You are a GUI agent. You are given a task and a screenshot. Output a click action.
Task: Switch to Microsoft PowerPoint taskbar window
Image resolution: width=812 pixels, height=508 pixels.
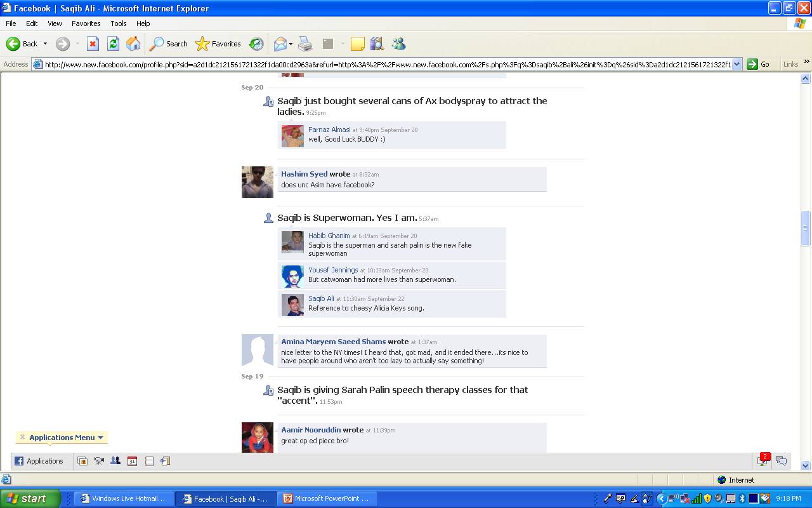(x=327, y=498)
